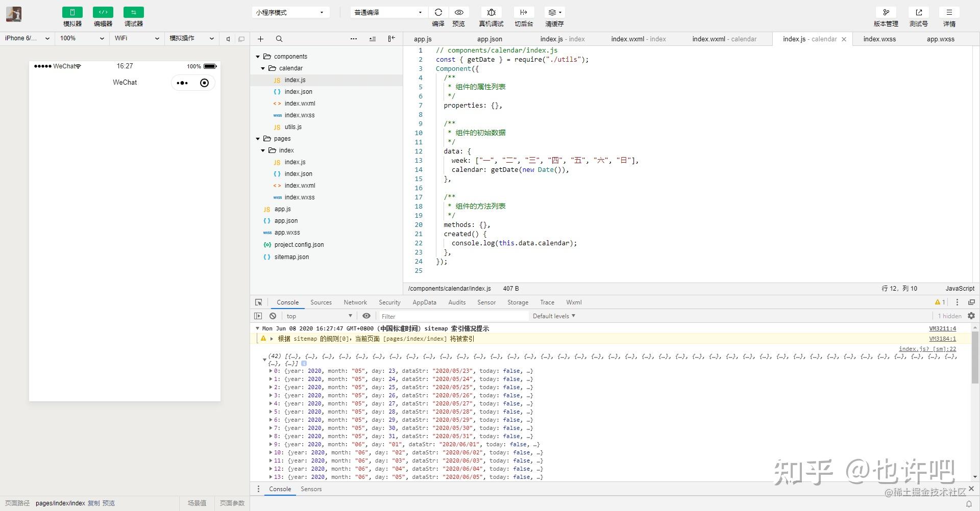Open the clear cache (清缓存) menu
The height and width of the screenshot is (511, 980).
(554, 12)
